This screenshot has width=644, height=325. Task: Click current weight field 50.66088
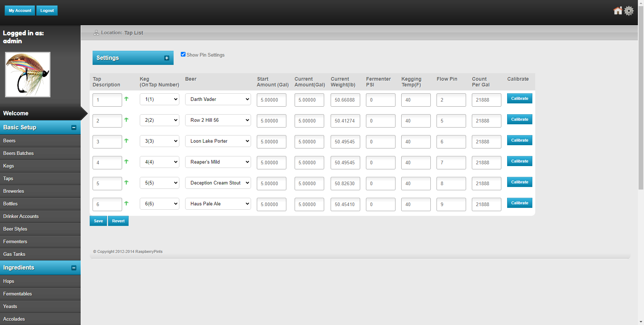345,100
